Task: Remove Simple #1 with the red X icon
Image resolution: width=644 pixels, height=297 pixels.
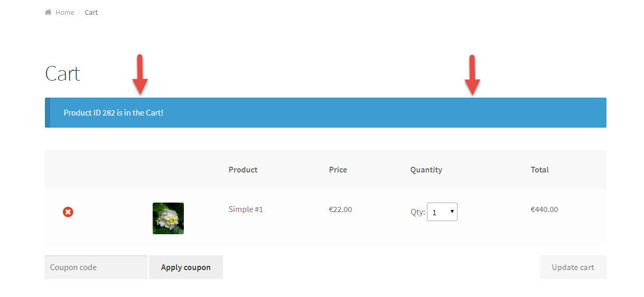Action: click(68, 212)
